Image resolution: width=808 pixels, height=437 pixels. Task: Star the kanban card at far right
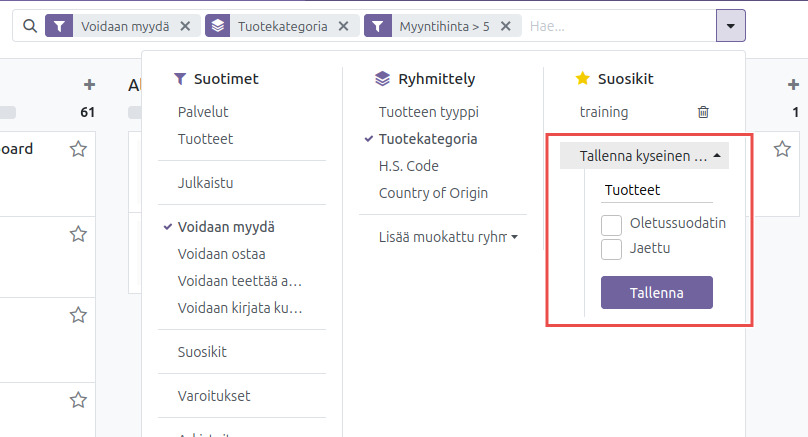[782, 149]
